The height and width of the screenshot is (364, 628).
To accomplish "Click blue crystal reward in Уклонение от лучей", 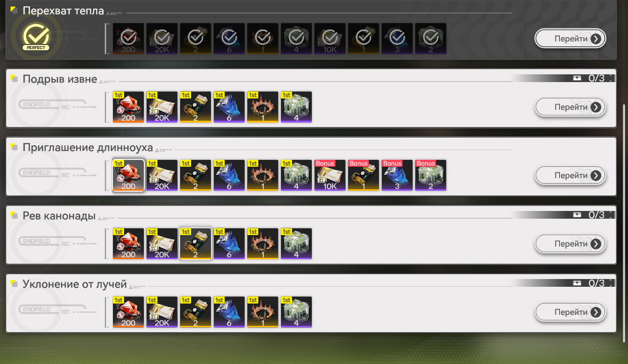I will coord(229,312).
